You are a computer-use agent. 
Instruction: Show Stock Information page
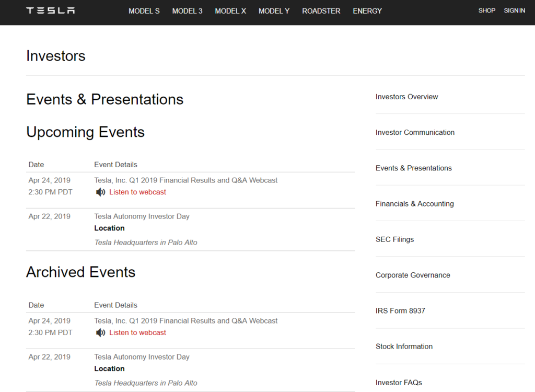[404, 347]
